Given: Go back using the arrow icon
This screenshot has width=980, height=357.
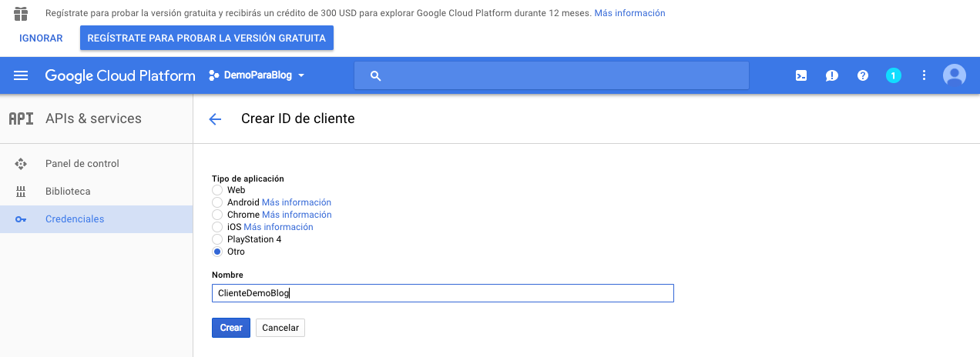Looking at the screenshot, I should pyautogui.click(x=215, y=119).
